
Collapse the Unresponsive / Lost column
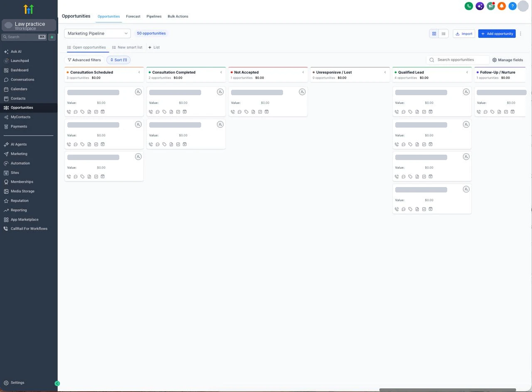point(385,72)
